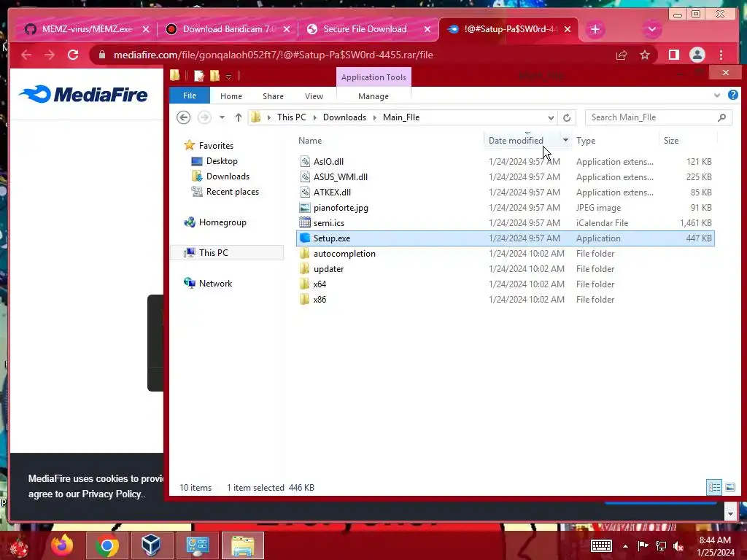Select the pianoforte.jpg image icon
Image resolution: width=747 pixels, height=560 pixels.
point(305,208)
